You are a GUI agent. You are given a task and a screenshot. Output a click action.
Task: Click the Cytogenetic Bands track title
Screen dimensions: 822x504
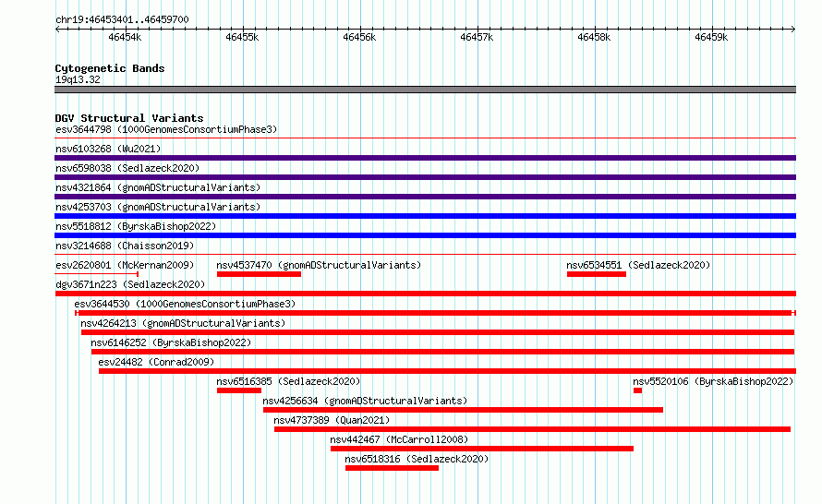point(110,68)
